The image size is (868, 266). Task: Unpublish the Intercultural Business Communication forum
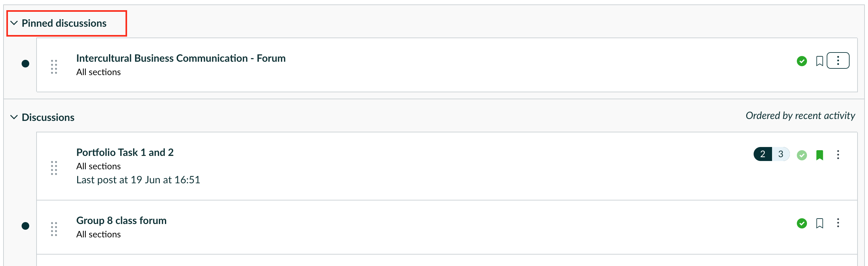pos(802,61)
